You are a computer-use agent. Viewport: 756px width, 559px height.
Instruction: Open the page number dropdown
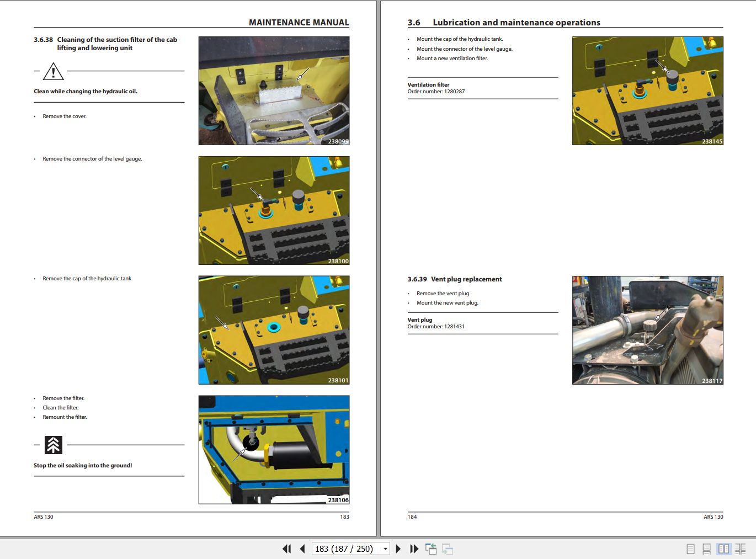coord(385,549)
